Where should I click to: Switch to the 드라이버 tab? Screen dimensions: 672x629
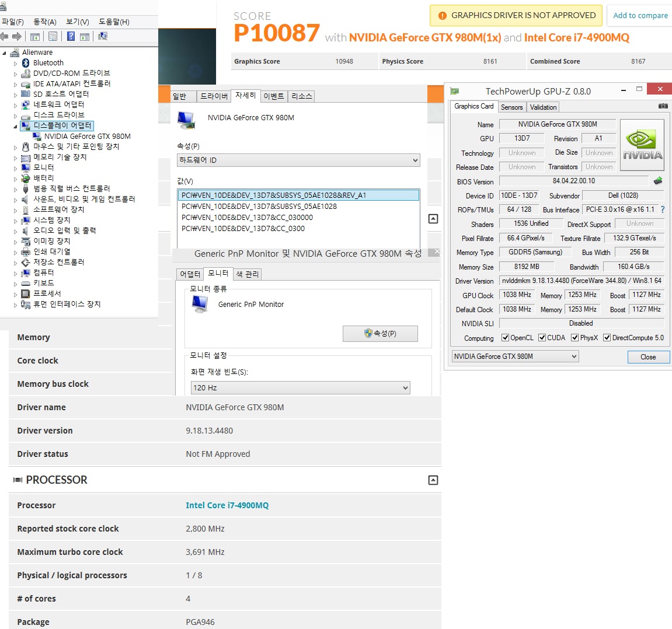[x=214, y=96]
